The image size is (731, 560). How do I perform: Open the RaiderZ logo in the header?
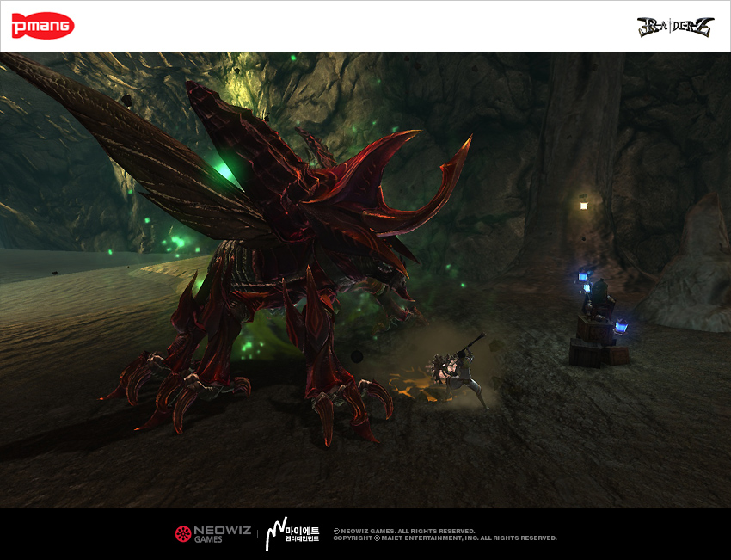tap(675, 27)
